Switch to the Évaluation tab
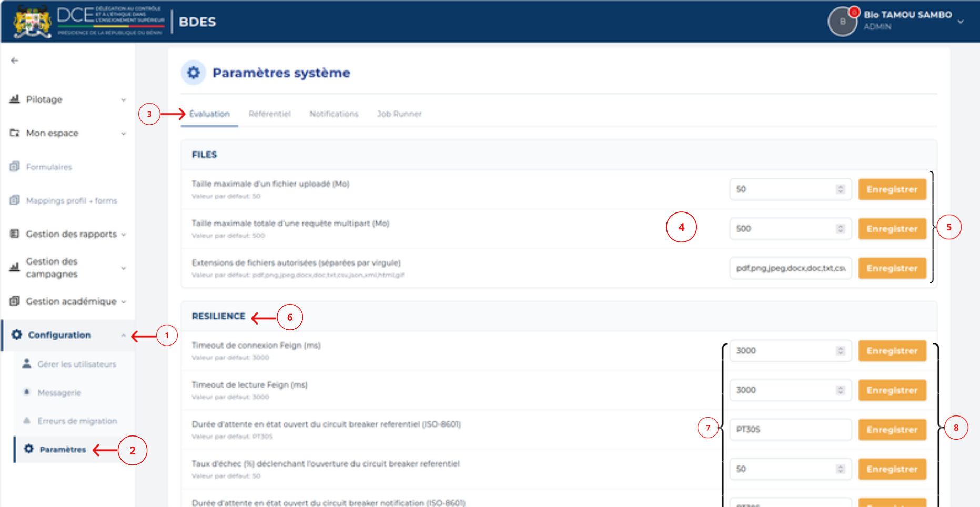Viewport: 980px width, 507px height. coord(209,114)
